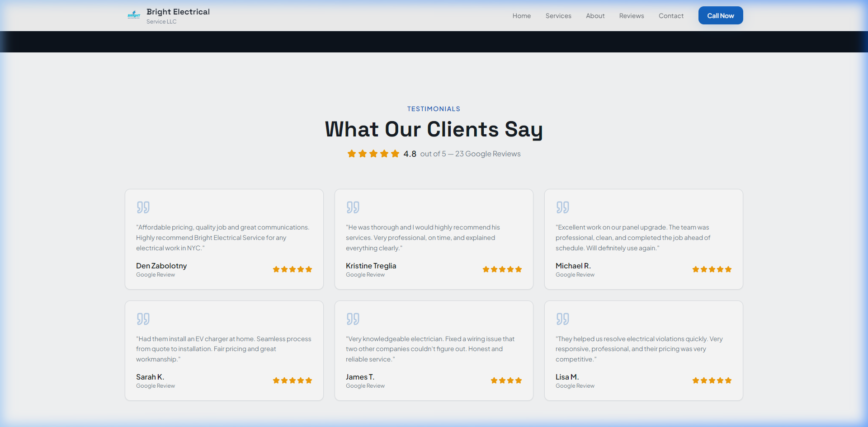Viewport: 868px width, 427px height.
Task: Go to the Services menu item
Action: coord(558,16)
